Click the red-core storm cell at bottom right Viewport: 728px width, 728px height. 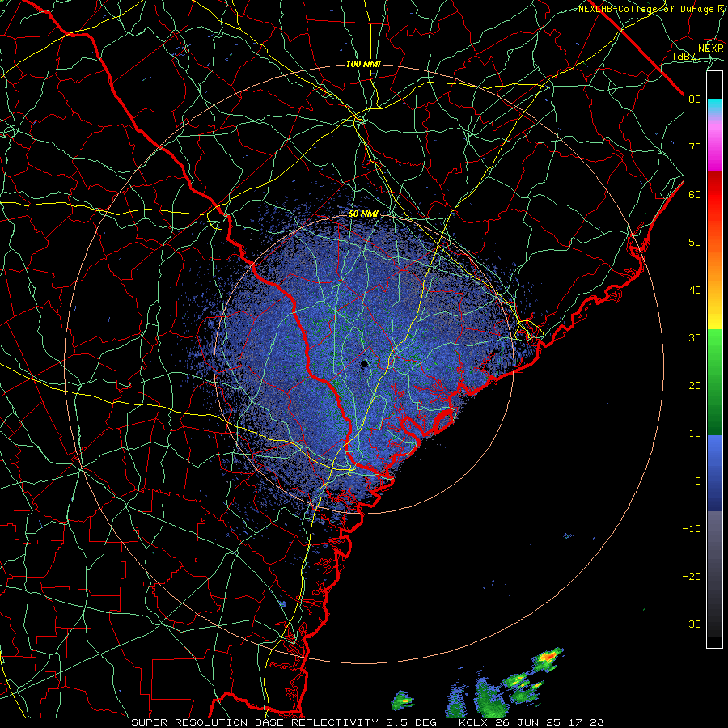pos(548,658)
